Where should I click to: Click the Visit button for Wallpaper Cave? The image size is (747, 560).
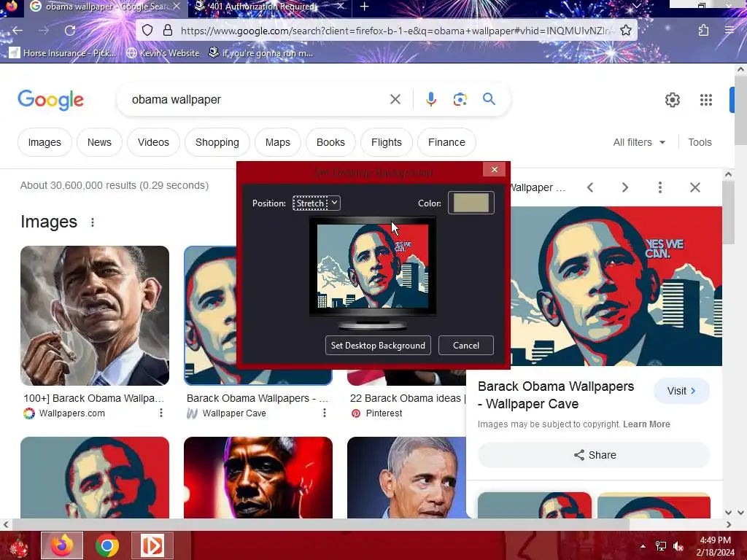pyautogui.click(x=682, y=391)
